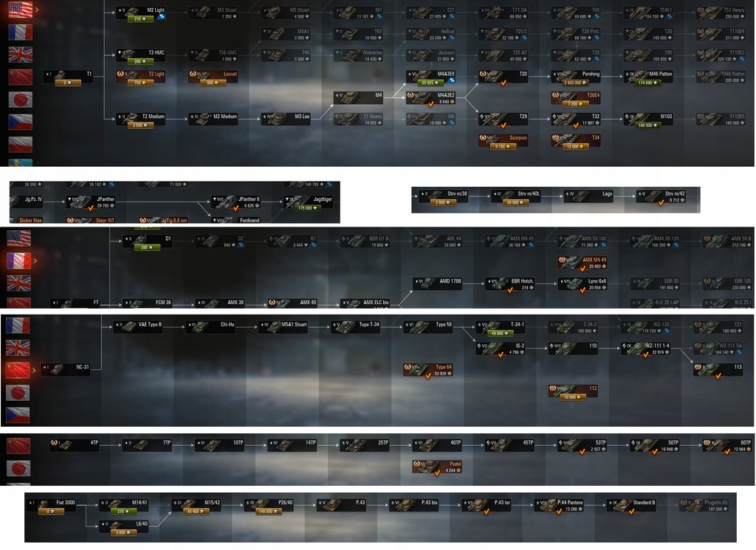Click the 900 gold price on Locust
This screenshot has width=756, height=550.
pos(213,83)
